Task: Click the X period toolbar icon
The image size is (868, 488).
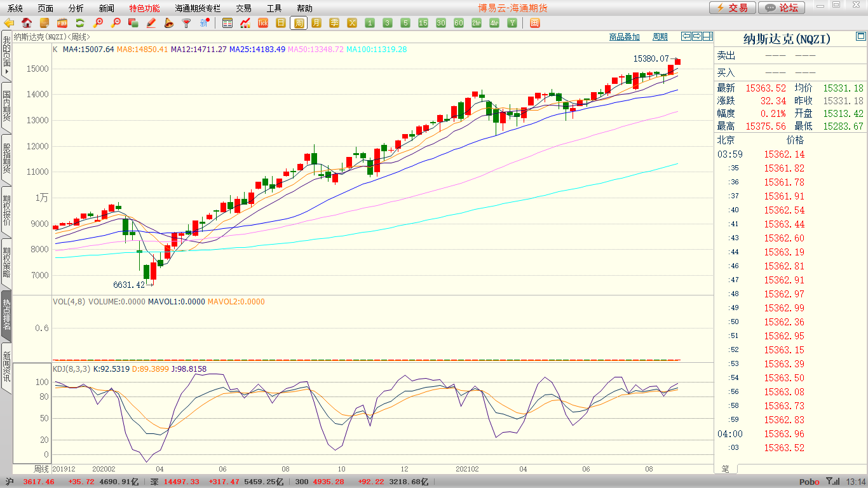Action: [352, 23]
